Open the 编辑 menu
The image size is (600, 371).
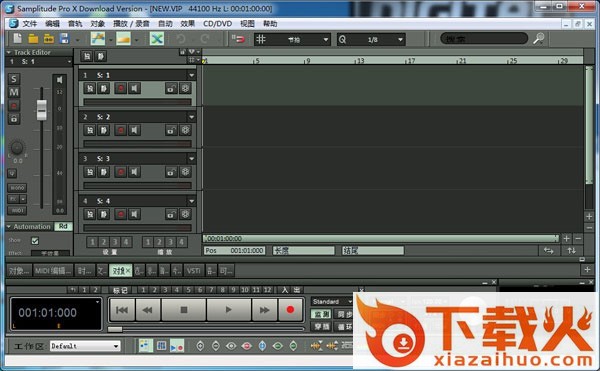(x=52, y=24)
